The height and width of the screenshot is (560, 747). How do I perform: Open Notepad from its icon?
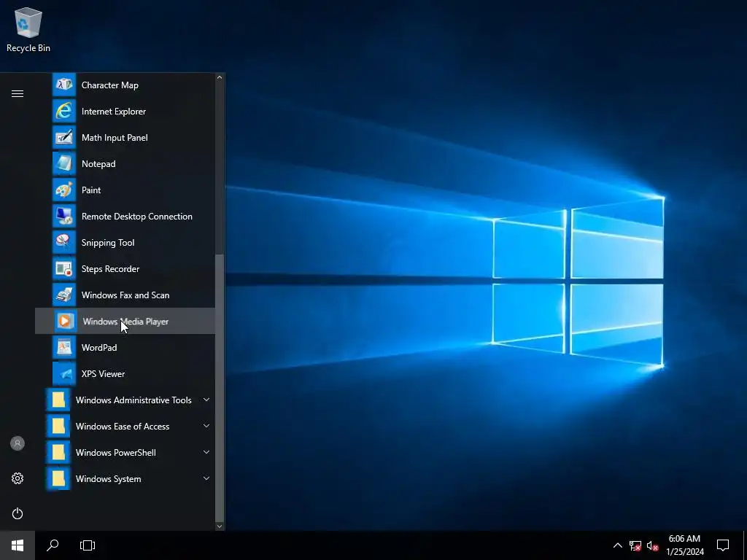[x=64, y=164]
